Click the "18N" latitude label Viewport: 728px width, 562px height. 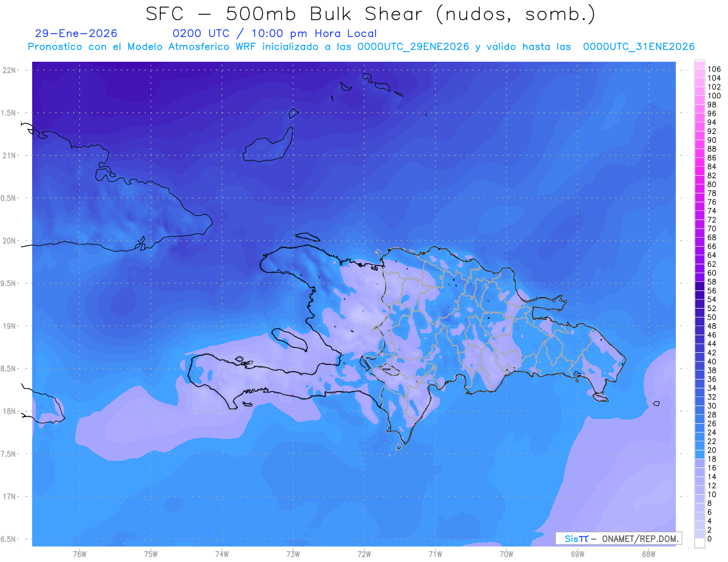(10, 412)
